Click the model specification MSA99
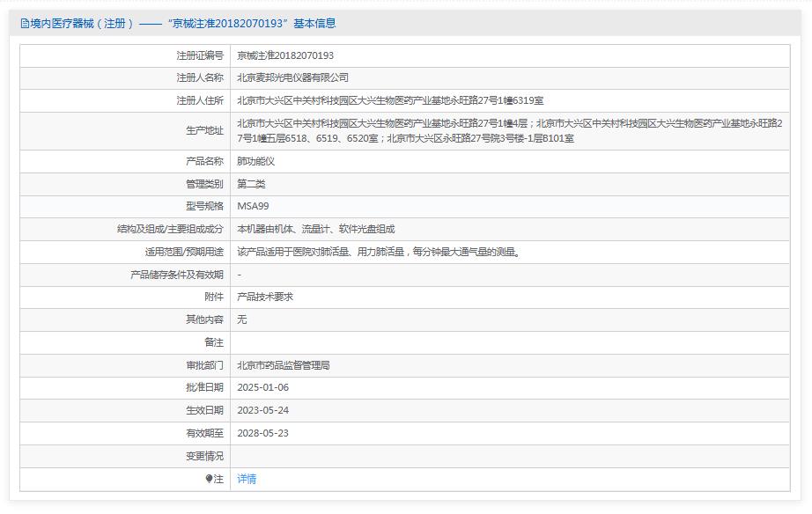This screenshot has width=812, height=514. point(253,207)
